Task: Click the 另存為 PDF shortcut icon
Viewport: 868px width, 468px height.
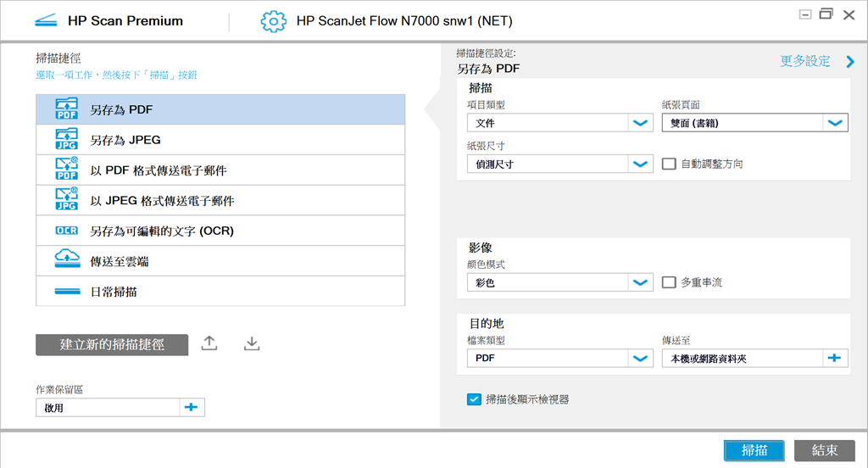Action: (66, 109)
